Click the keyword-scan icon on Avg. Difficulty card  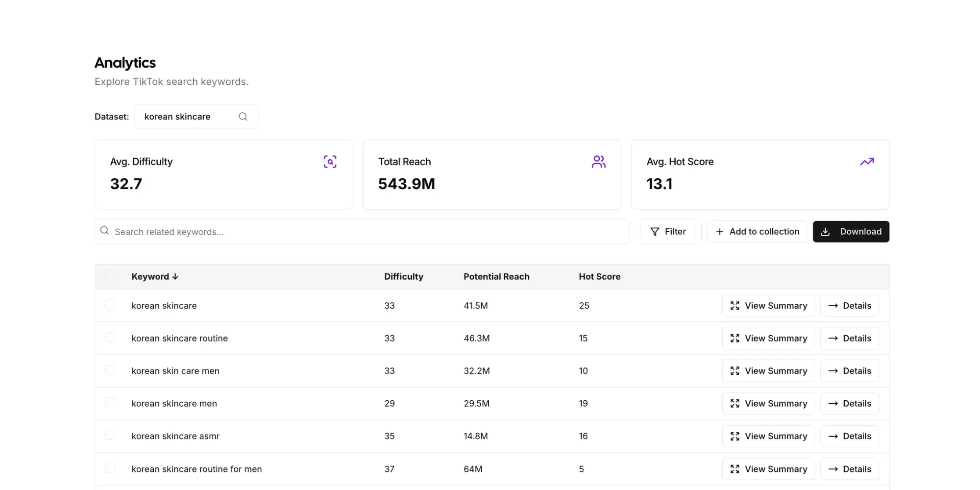330,161
